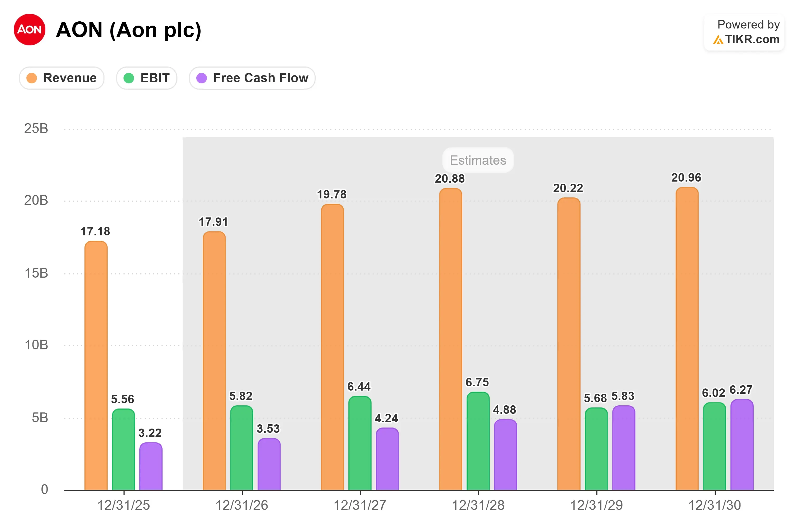Click the purple Free Cash Flow legend dot
The height and width of the screenshot is (532, 798).
click(x=202, y=78)
